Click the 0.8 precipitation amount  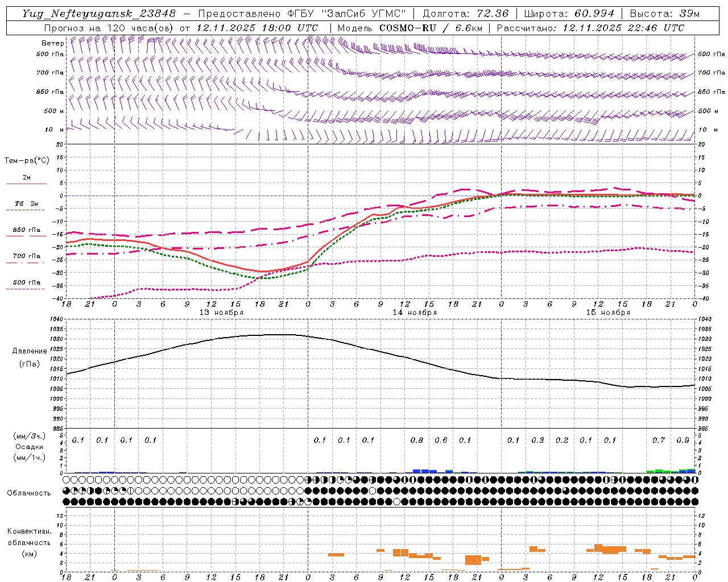coord(417,440)
